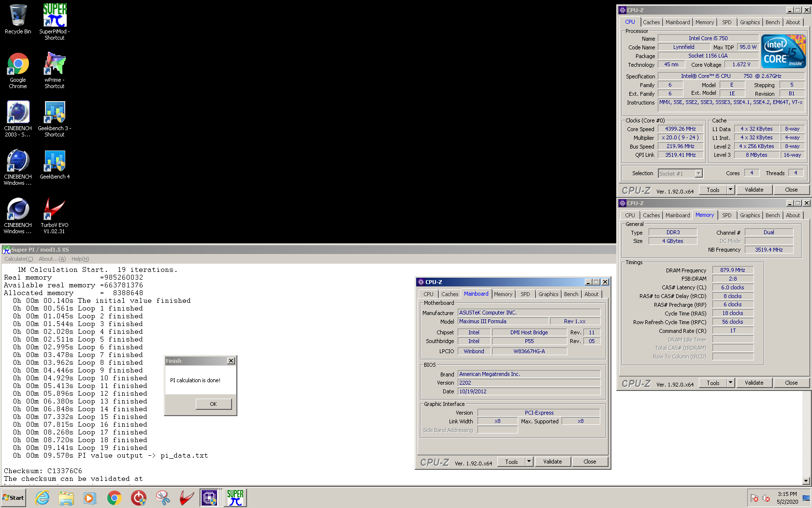
Task: Click the Start button
Action: click(x=13, y=498)
